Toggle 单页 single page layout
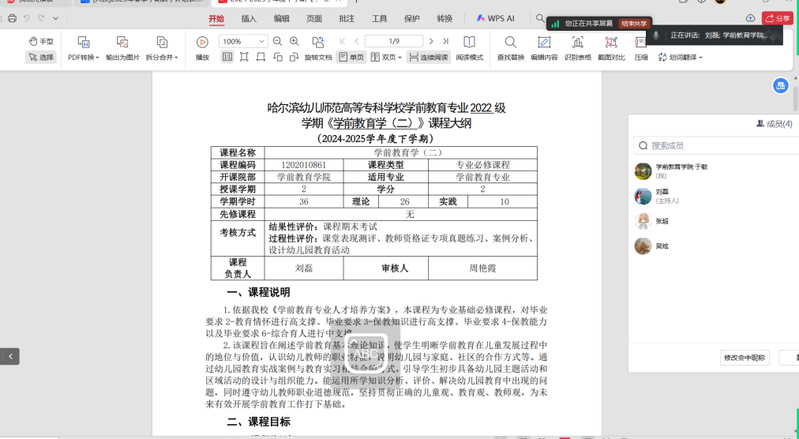The image size is (799, 439). tap(352, 57)
